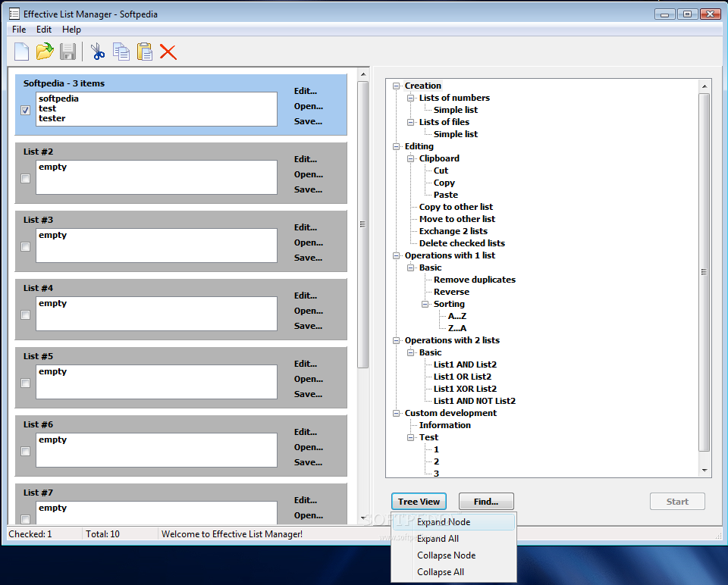The width and height of the screenshot is (728, 585).
Task: Click the Copy toolbar icon
Action: click(121, 52)
